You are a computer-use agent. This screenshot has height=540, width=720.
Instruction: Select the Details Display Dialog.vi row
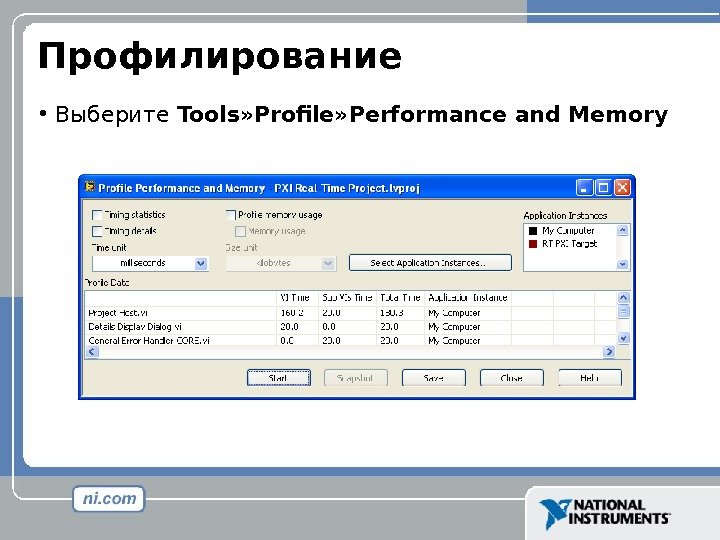point(350,327)
